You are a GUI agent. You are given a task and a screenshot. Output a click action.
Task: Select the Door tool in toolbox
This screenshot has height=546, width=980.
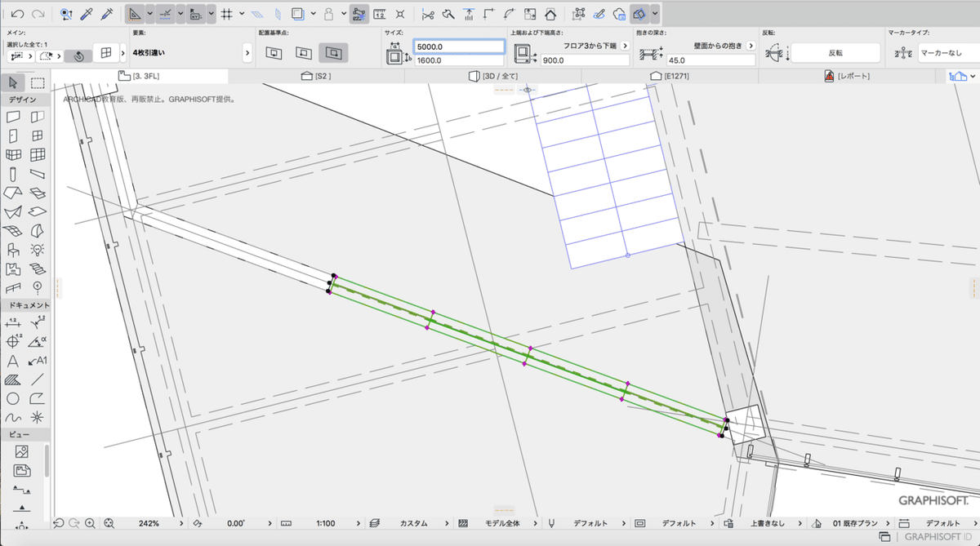pos(13,135)
